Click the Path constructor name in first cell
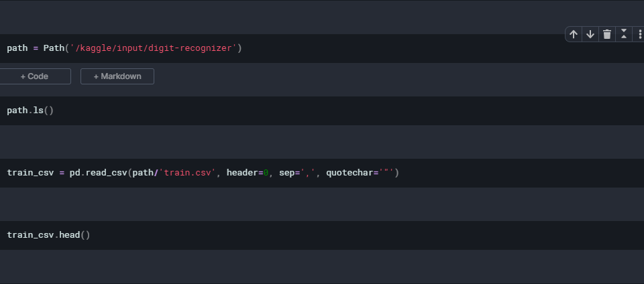The height and width of the screenshot is (284, 644). tap(54, 48)
